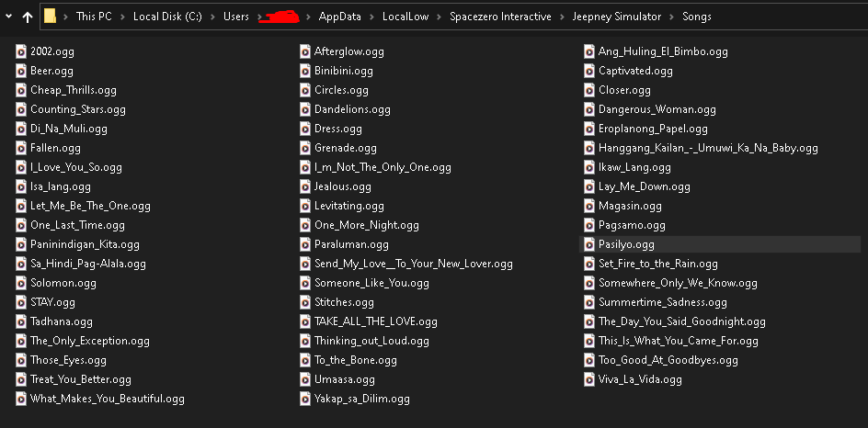
Task: Expand chevron after Jeepney Simulator
Action: (672, 17)
